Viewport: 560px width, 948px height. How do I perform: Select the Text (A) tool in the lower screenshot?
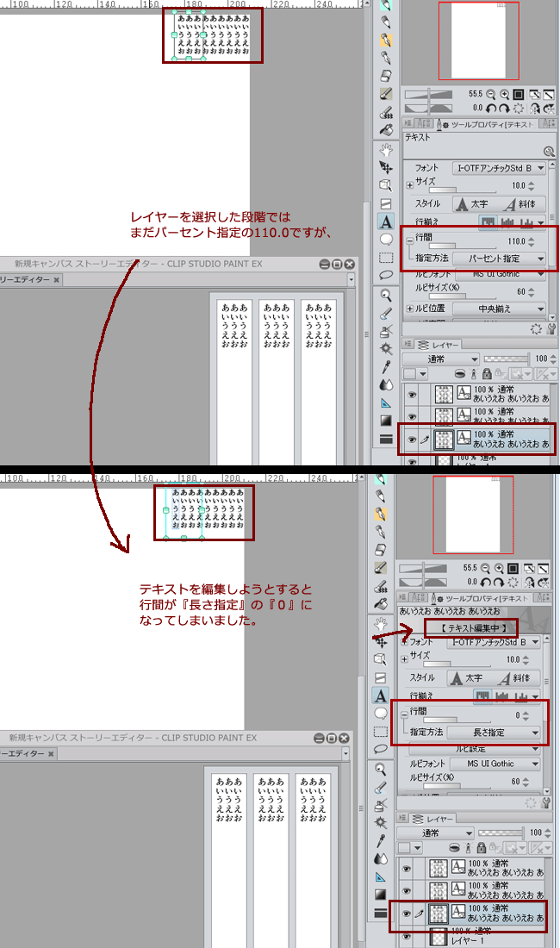(x=381, y=695)
